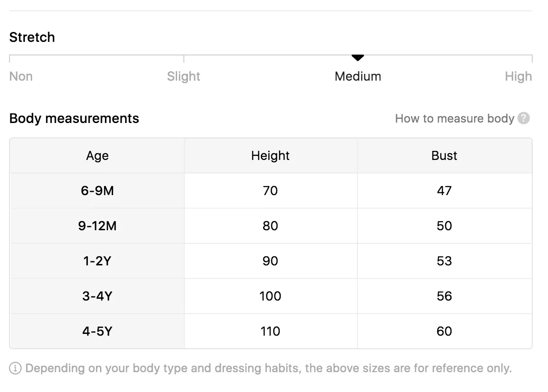
Task: Click the info icon beside the size disclaimer
Action: coord(15,369)
